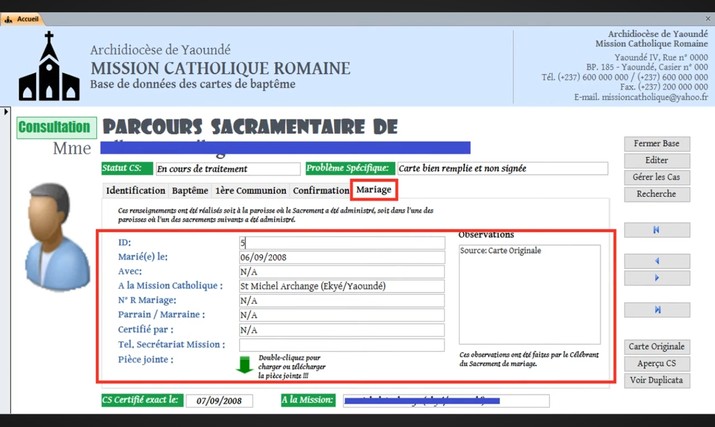
Task: Click the Voir Duplicata button
Action: click(656, 380)
